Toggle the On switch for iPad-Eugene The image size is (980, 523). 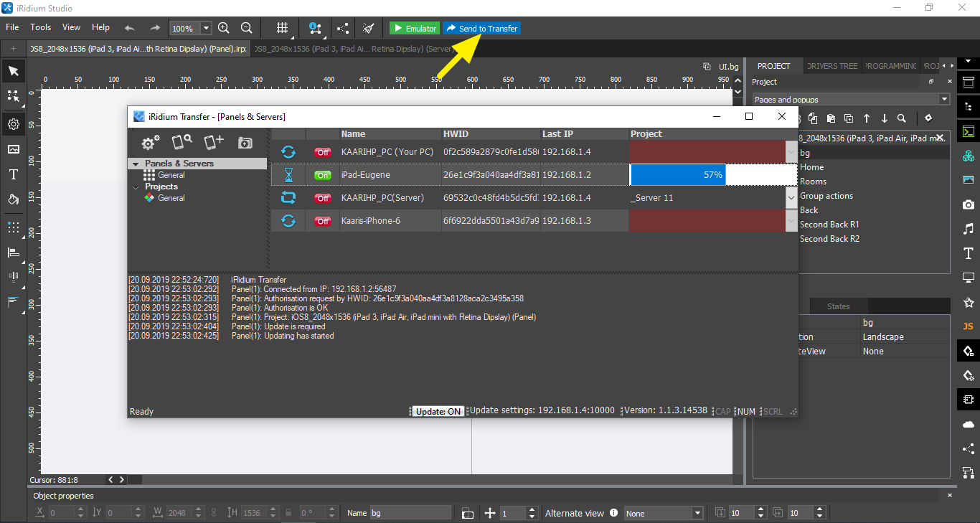point(323,175)
